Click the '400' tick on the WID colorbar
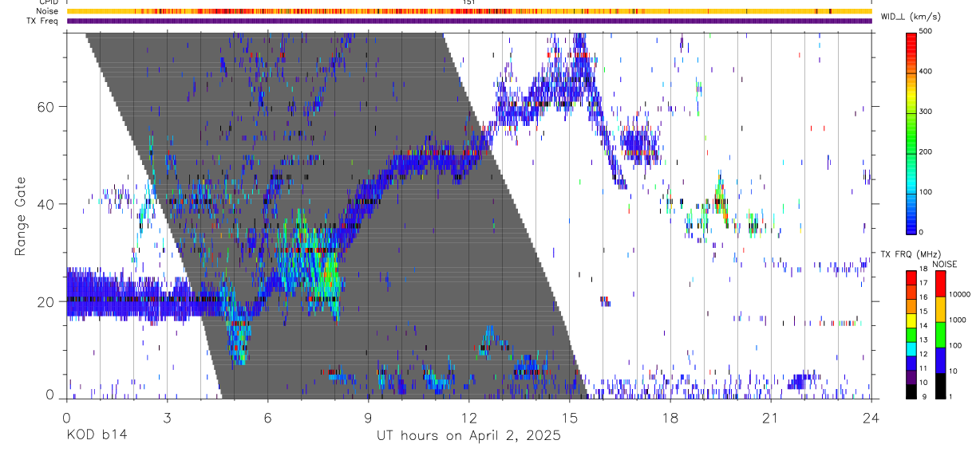Viewport: 980px width, 452px height. pyautogui.click(x=927, y=71)
